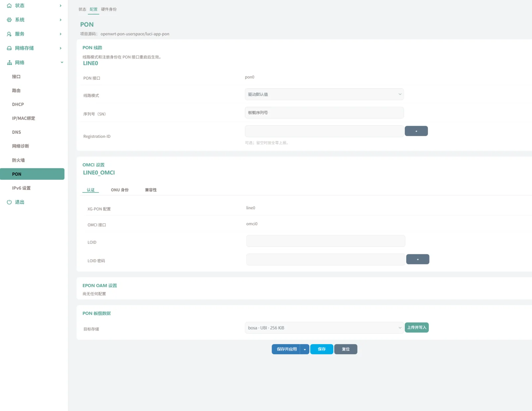Click the 退出 power icon
This screenshot has height=411, width=532.
point(9,202)
